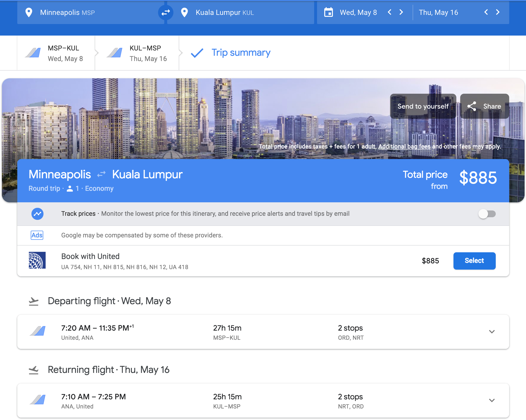Click the airline icon on 7:10 AM flight
This screenshot has height=420, width=526.
[x=37, y=400]
